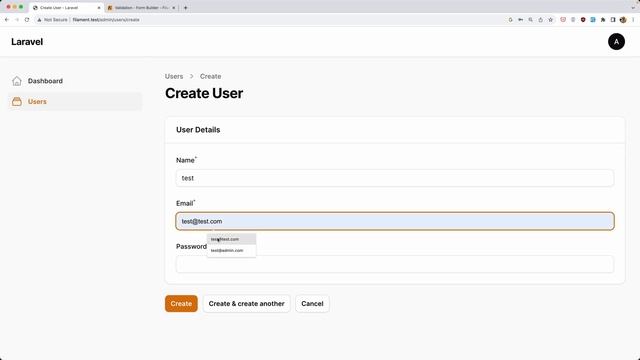
Task: Open the Chrome three-dot menu
Action: tap(633, 20)
